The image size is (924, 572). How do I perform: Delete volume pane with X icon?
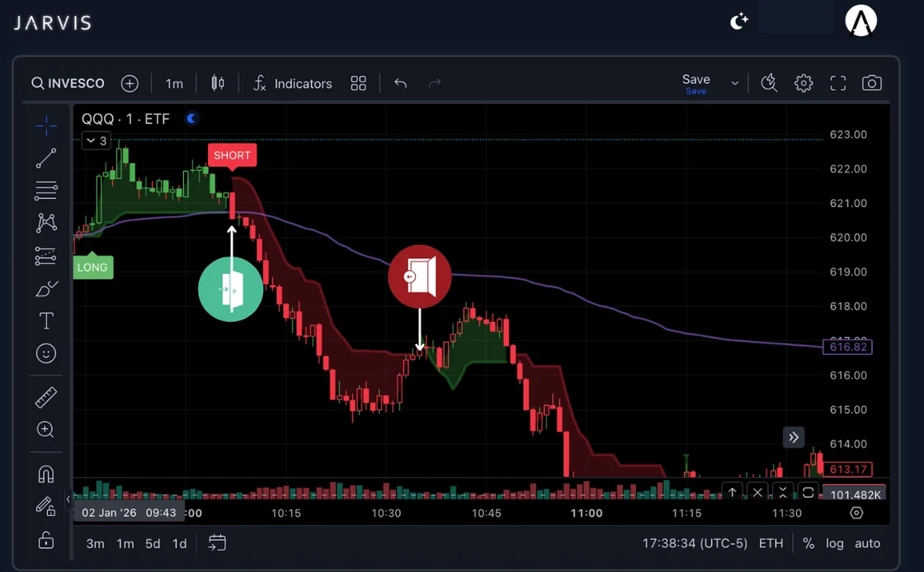(x=758, y=492)
